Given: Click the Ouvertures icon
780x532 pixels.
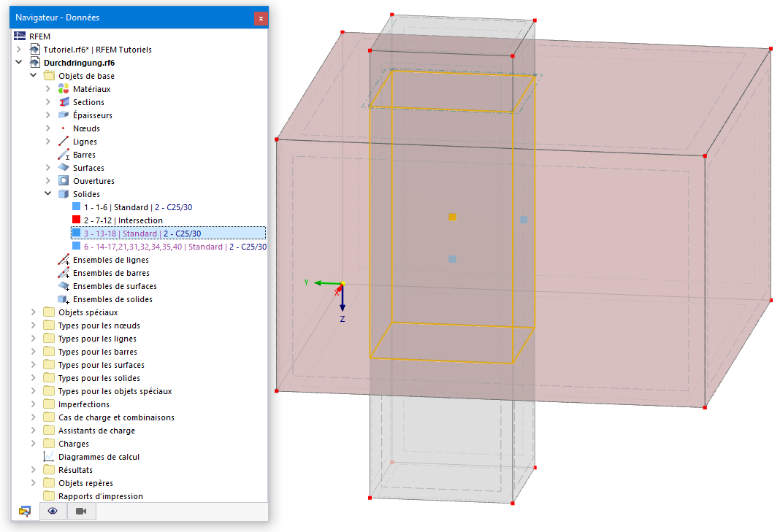Looking at the screenshot, I should (x=64, y=180).
